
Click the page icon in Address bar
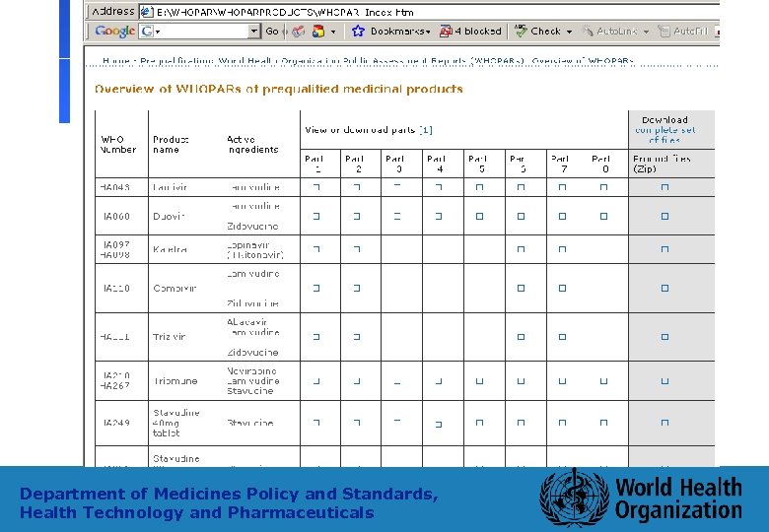pos(147,12)
